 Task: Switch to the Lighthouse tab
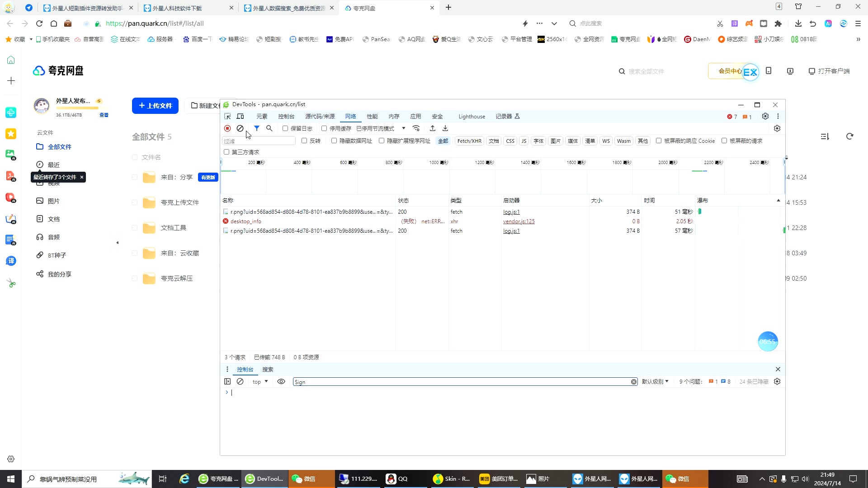click(x=472, y=117)
